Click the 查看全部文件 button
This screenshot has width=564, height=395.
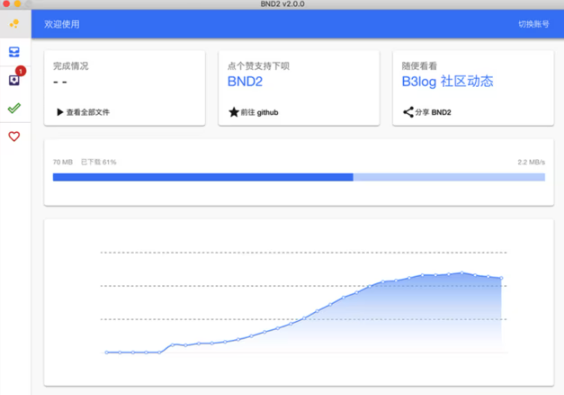pyautogui.click(x=83, y=112)
